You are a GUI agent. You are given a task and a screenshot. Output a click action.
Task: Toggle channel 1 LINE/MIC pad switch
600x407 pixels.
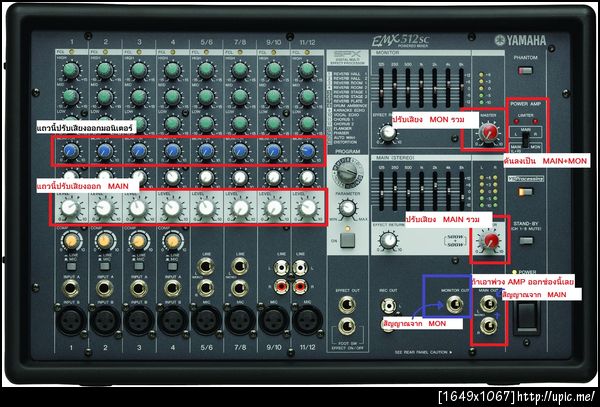[71, 266]
